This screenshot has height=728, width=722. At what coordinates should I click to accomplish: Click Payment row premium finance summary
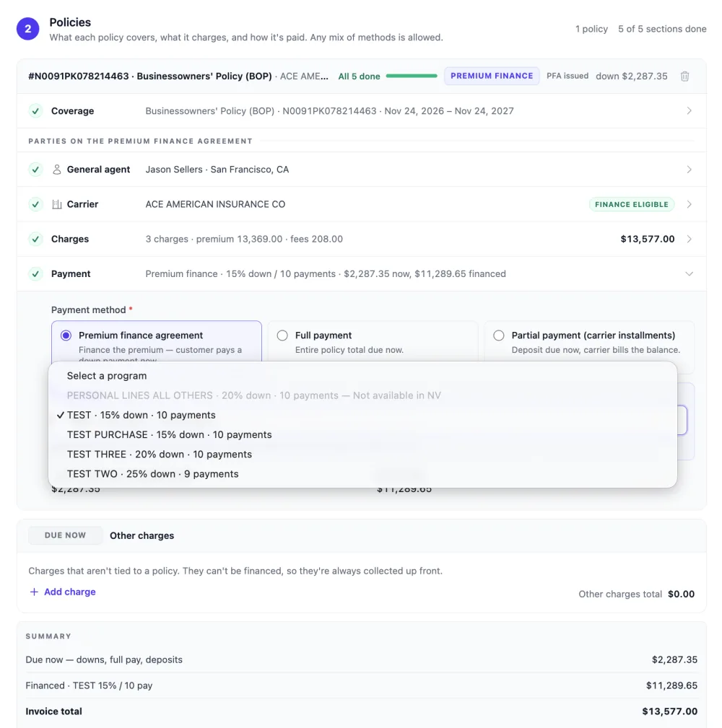coord(325,274)
